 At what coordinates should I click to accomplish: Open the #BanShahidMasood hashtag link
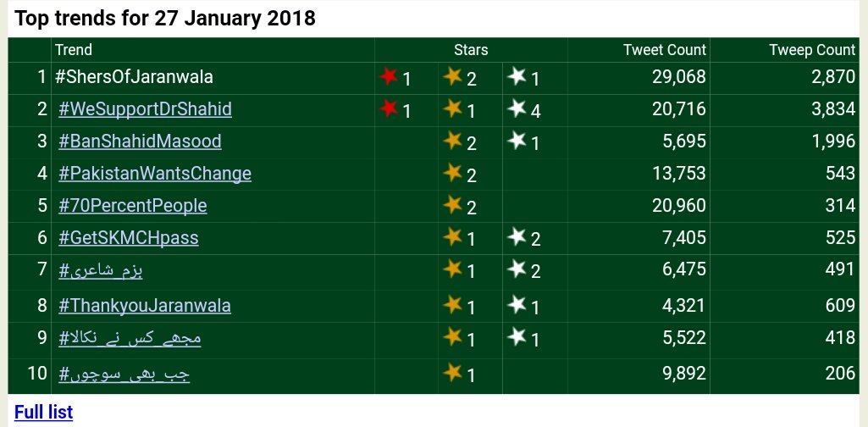(x=140, y=141)
